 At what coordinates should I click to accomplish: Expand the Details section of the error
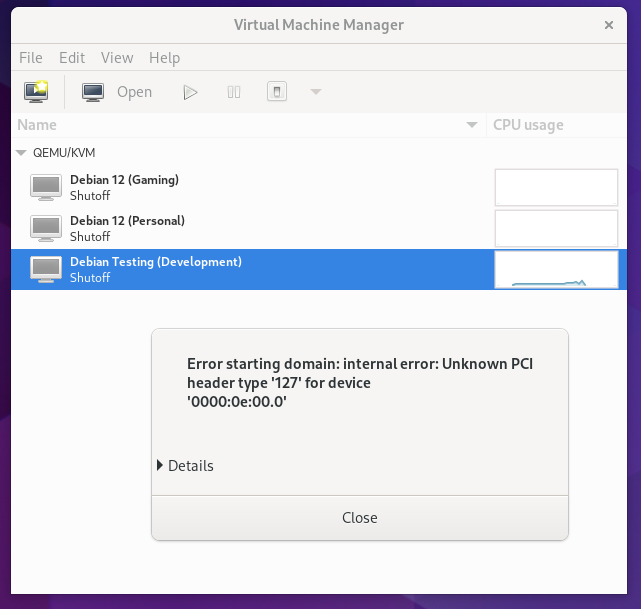(x=186, y=465)
